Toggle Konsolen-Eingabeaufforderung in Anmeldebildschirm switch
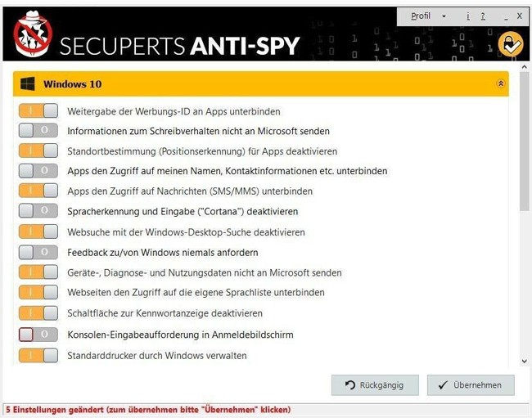This screenshot has width=532, height=418. pyautogui.click(x=38, y=335)
